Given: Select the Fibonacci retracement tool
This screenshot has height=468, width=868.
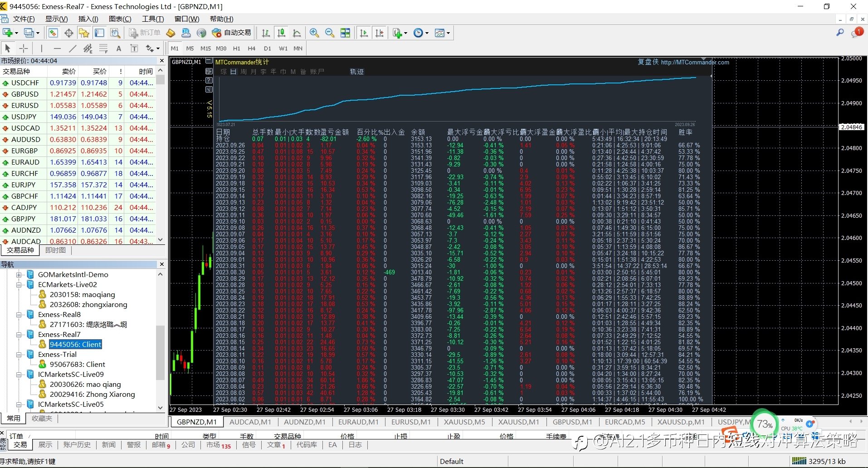Looking at the screenshot, I should pos(103,48).
